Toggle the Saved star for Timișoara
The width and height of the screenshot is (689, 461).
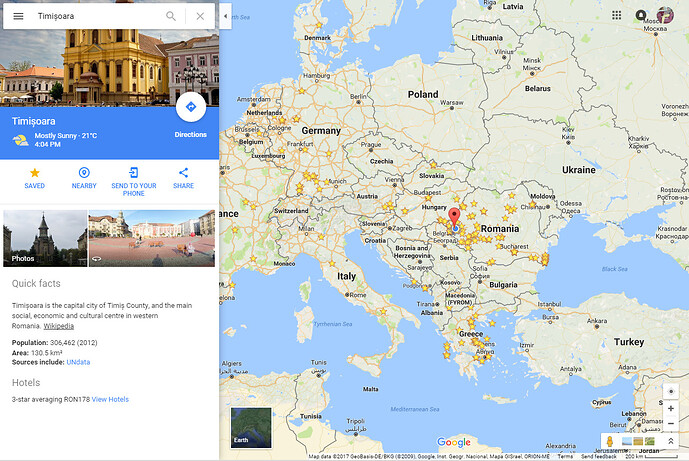tap(35, 178)
